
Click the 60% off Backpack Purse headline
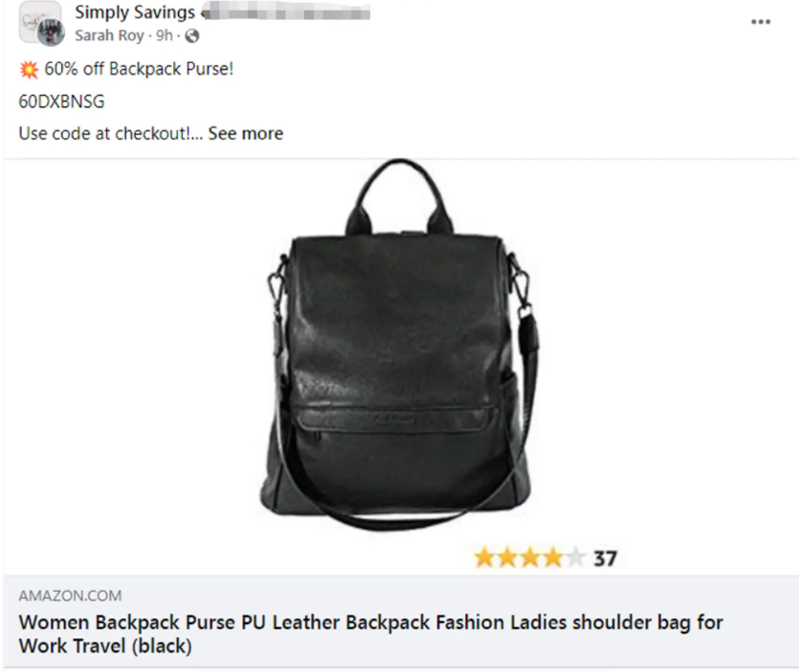coord(139,69)
